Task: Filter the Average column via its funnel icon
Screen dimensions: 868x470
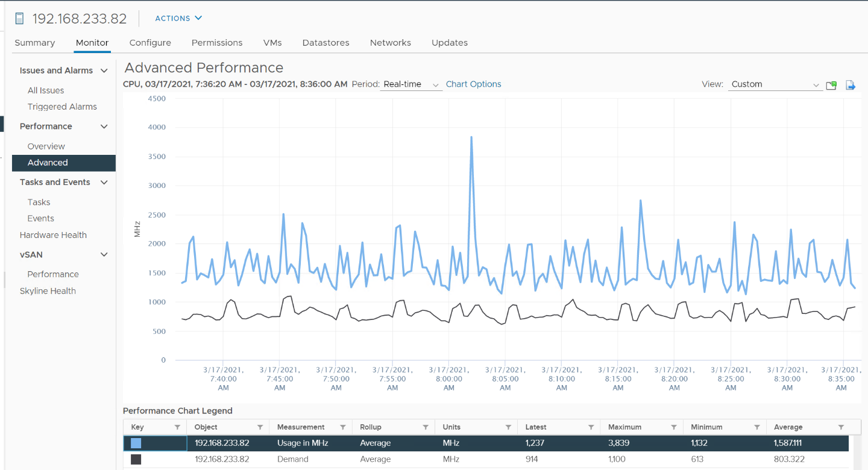Action: [x=841, y=427]
